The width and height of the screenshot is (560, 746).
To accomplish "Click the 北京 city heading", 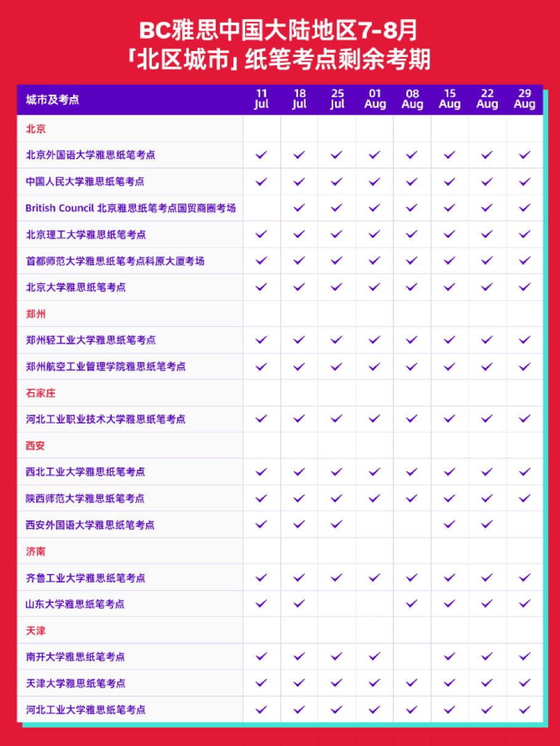I will [36, 129].
